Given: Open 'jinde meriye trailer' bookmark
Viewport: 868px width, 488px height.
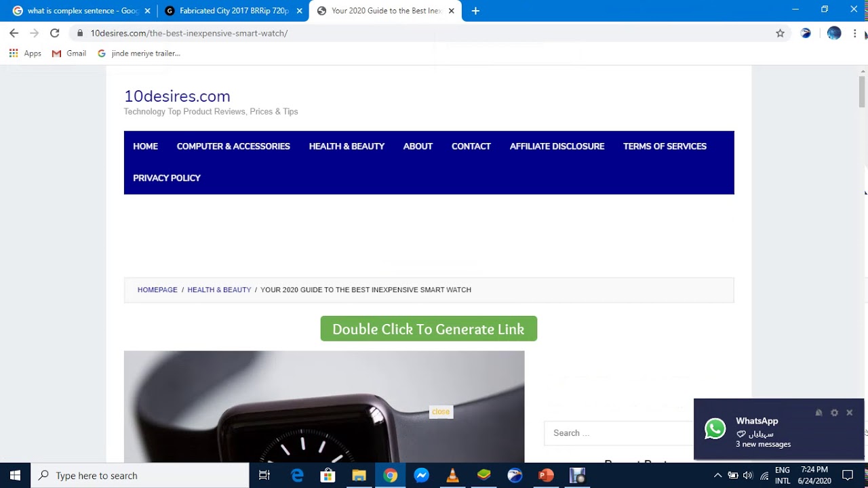Looking at the screenshot, I should coord(139,54).
